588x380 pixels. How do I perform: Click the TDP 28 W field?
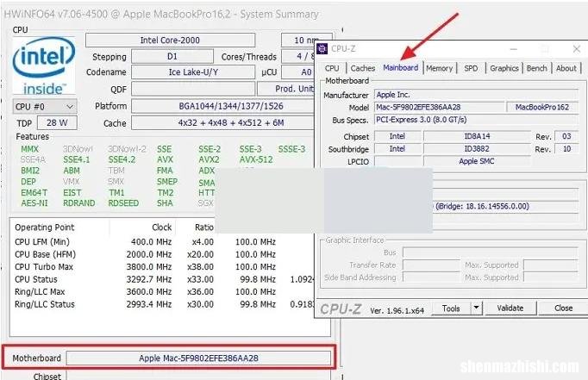(57, 123)
